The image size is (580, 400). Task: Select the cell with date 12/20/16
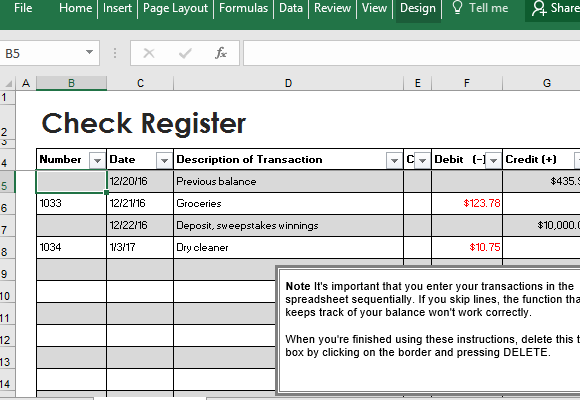point(140,181)
